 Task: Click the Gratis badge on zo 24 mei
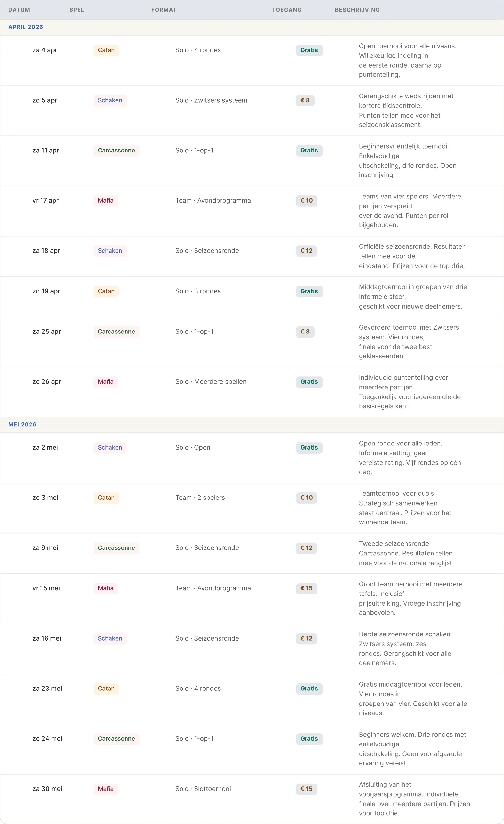[309, 739]
